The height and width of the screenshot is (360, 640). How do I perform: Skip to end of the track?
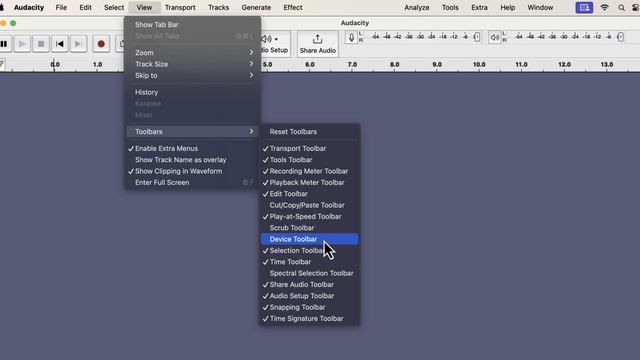pyautogui.click(x=78, y=44)
